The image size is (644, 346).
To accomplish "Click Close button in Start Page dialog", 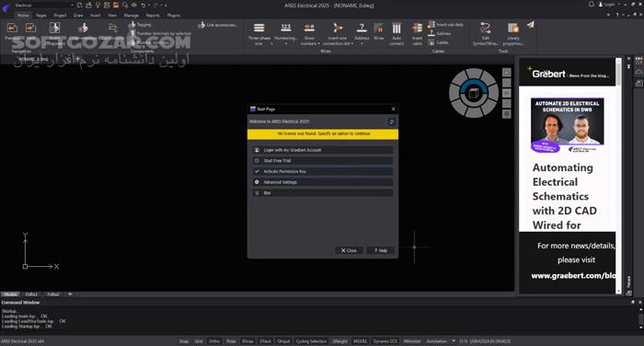I will 349,250.
